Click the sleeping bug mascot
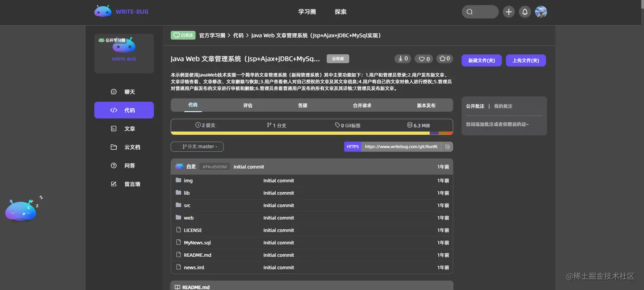This screenshot has height=290, width=644. pos(21,210)
